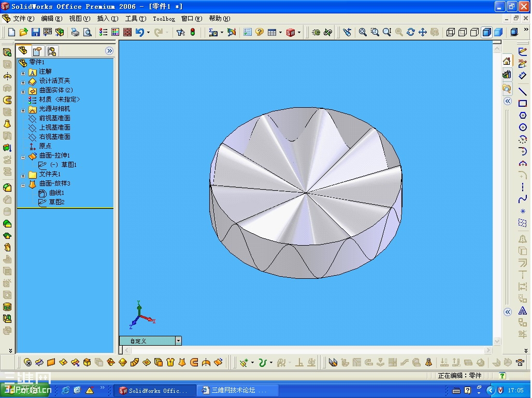Open Print Preview icon
The width and height of the screenshot is (532, 398).
(x=87, y=32)
